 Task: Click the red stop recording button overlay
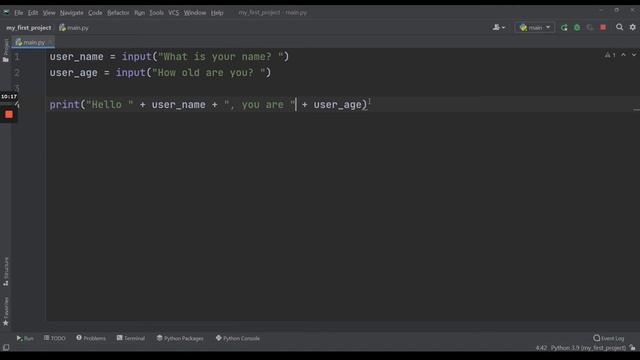tap(9, 115)
